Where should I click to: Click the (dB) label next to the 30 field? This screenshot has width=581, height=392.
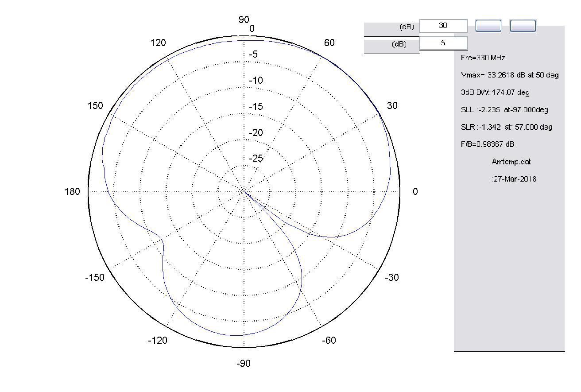(406, 27)
